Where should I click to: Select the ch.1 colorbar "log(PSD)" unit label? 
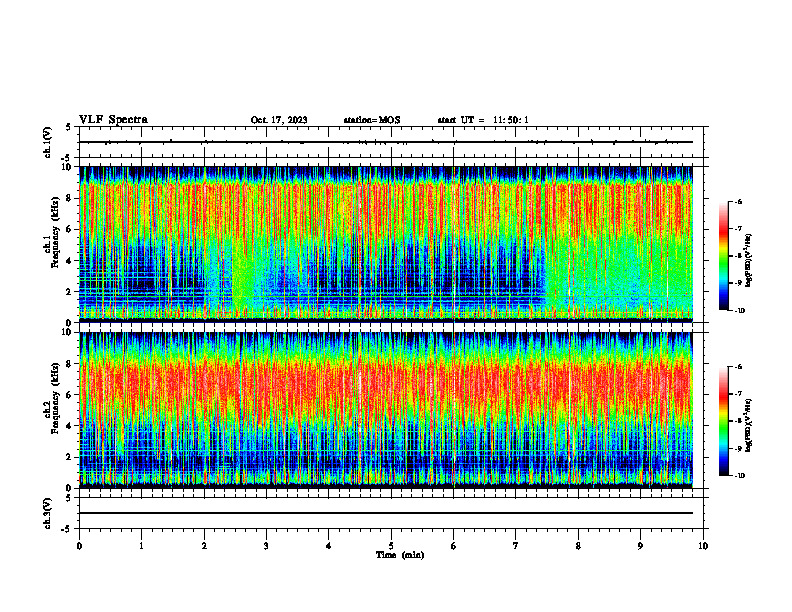pyautogui.click(x=749, y=261)
